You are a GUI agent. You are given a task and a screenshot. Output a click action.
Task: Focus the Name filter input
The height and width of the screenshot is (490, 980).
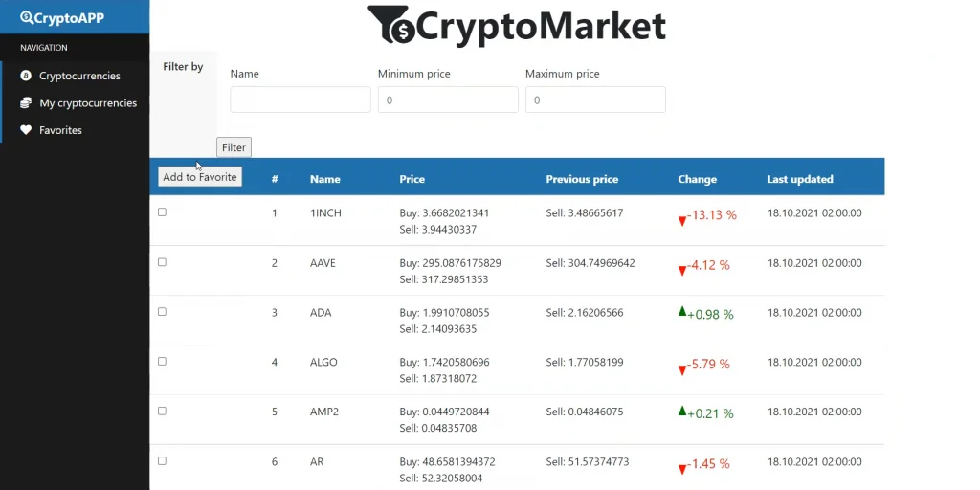(x=300, y=100)
